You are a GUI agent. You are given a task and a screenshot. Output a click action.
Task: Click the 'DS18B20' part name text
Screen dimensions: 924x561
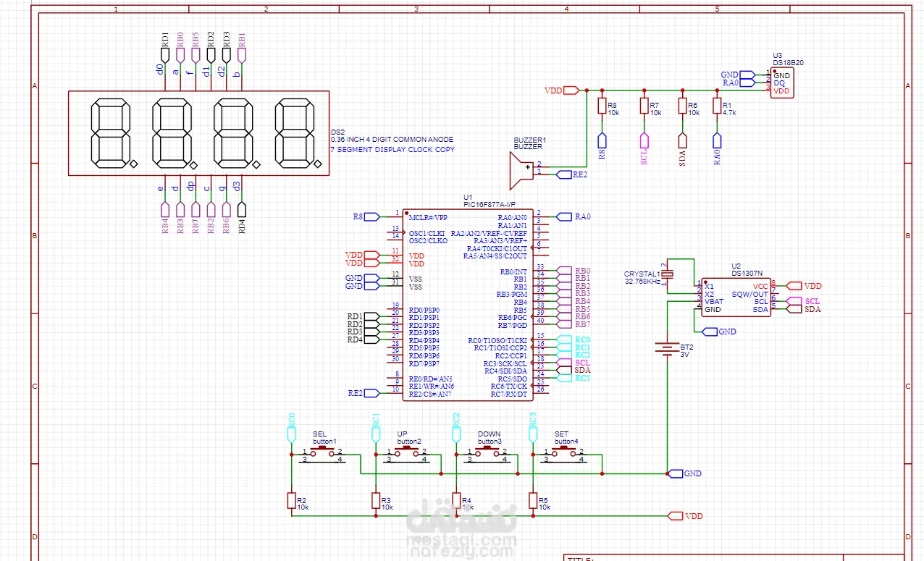coord(788,63)
